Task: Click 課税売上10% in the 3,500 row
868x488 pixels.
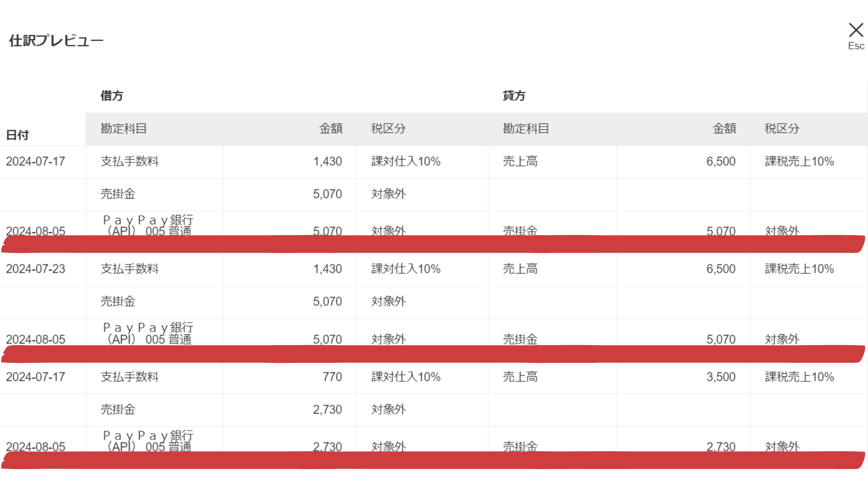Action: (x=799, y=377)
